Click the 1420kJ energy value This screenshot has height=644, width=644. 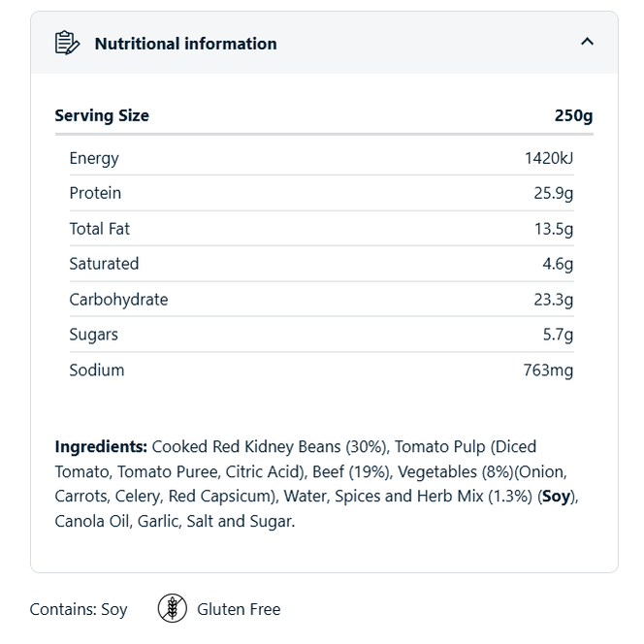tap(549, 158)
